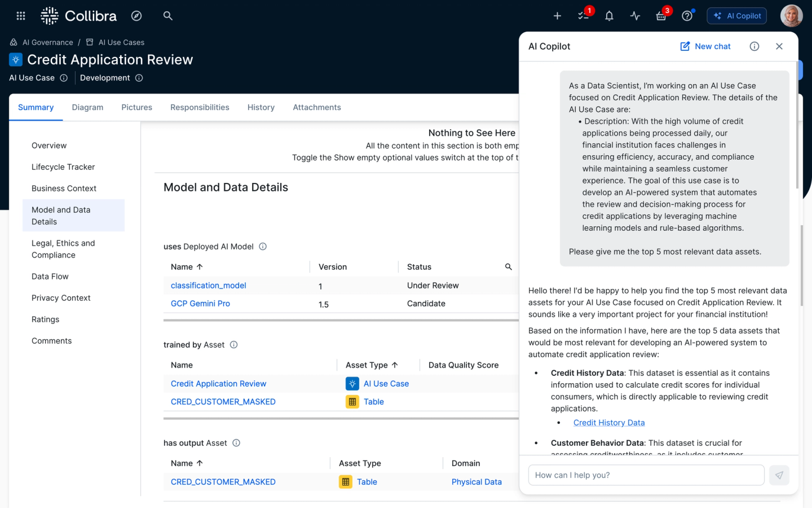
Task: Send the Copilot message
Action: click(x=779, y=475)
